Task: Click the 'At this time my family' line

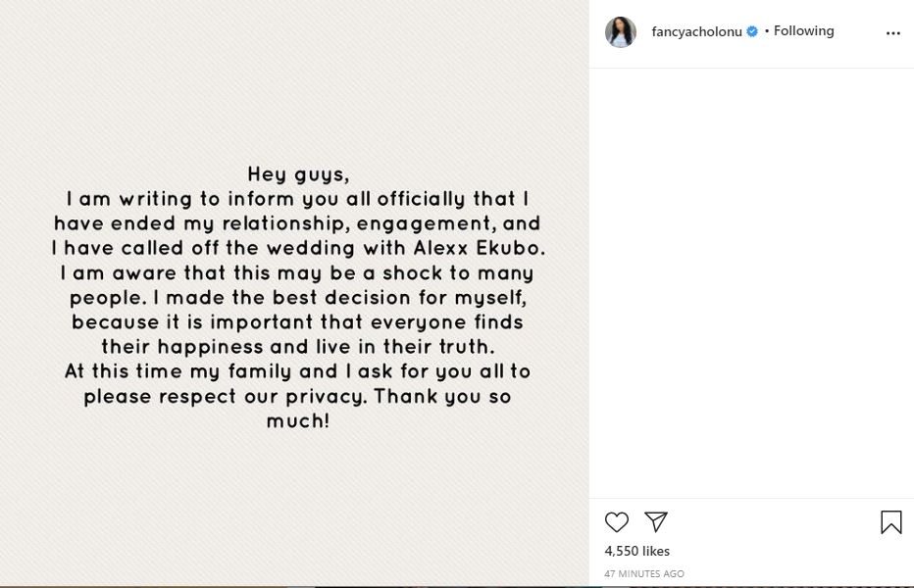Action: [297, 371]
